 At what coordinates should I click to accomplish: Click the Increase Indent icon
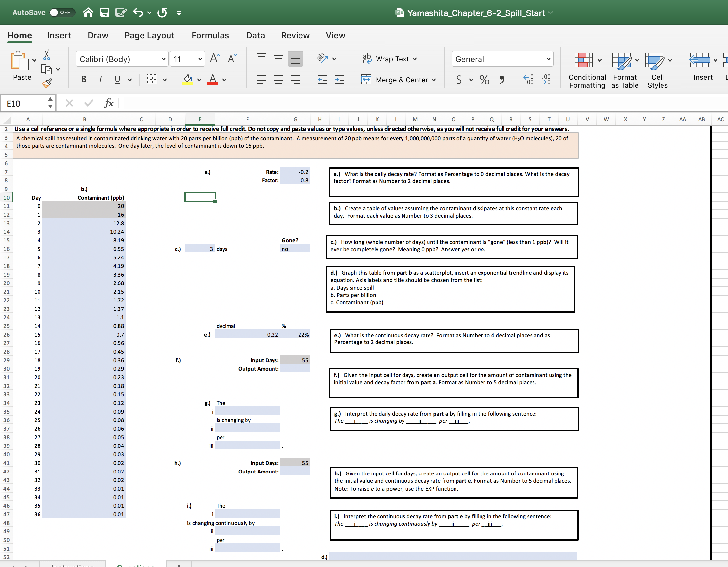(x=340, y=79)
